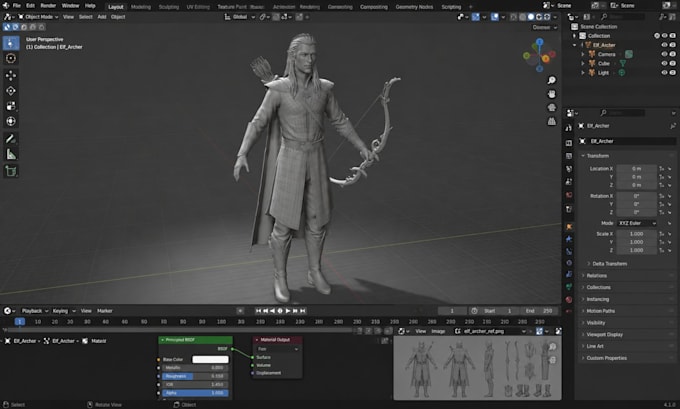The height and width of the screenshot is (409, 680).
Task: Open the Keying menu in timeline
Action: (x=63, y=311)
